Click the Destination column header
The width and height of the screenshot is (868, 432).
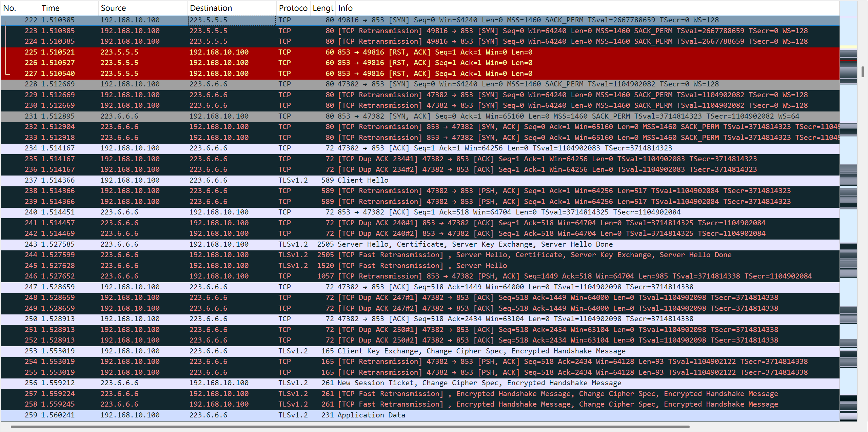click(232, 8)
